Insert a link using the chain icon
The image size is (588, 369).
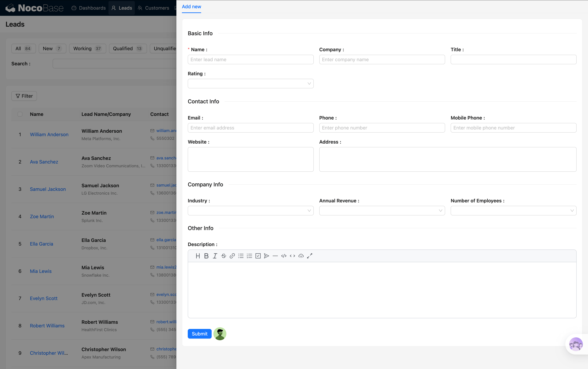232,256
